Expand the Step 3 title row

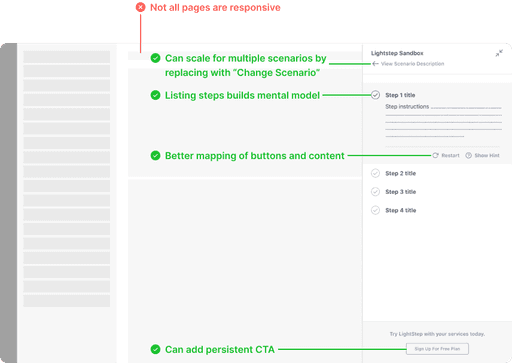point(437,192)
